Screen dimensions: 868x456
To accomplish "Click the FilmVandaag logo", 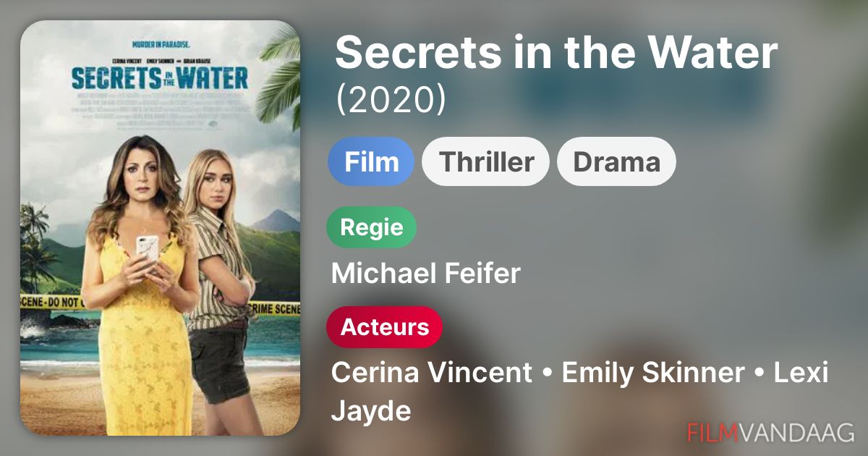I will (x=771, y=432).
